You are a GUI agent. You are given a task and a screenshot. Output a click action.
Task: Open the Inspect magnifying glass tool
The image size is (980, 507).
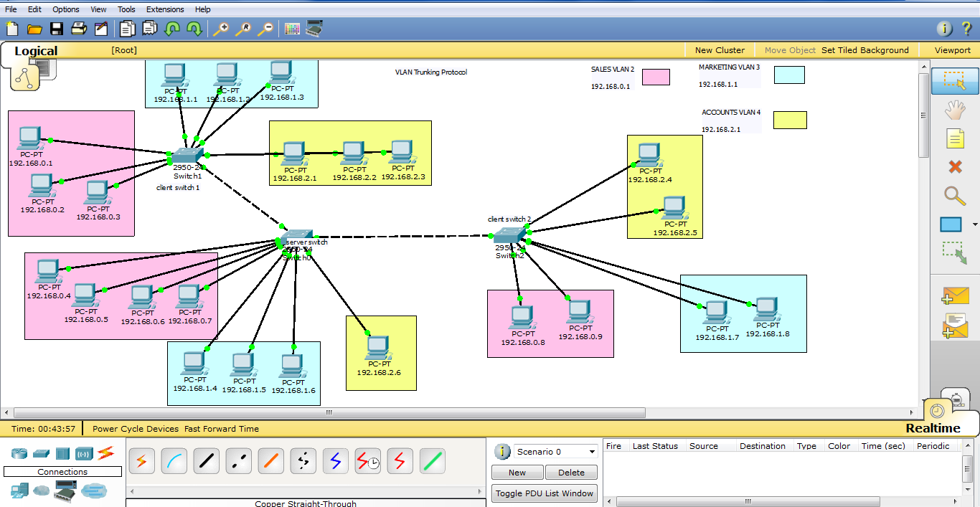[x=954, y=196]
